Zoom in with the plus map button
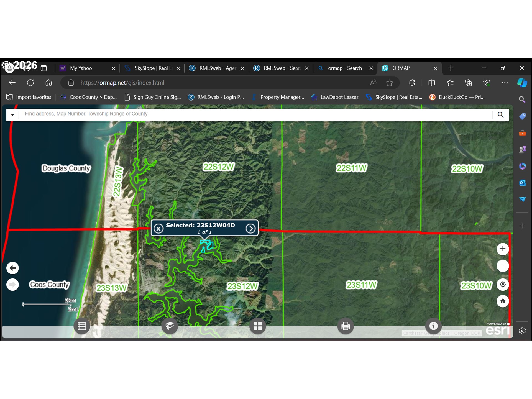 point(503,249)
